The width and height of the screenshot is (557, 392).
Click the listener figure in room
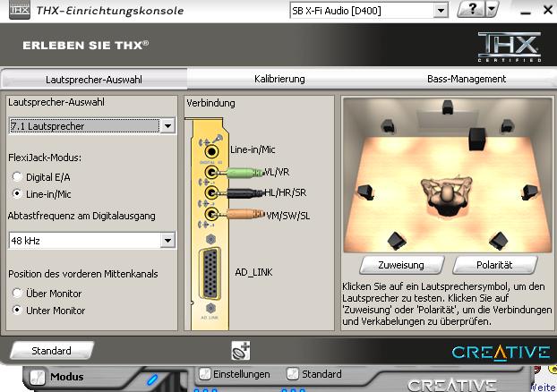tap(447, 195)
